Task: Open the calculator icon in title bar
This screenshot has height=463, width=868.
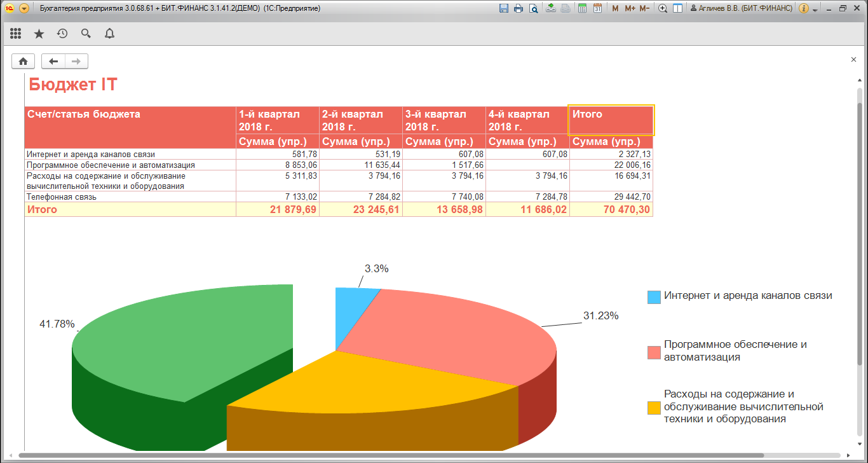Action: point(582,9)
